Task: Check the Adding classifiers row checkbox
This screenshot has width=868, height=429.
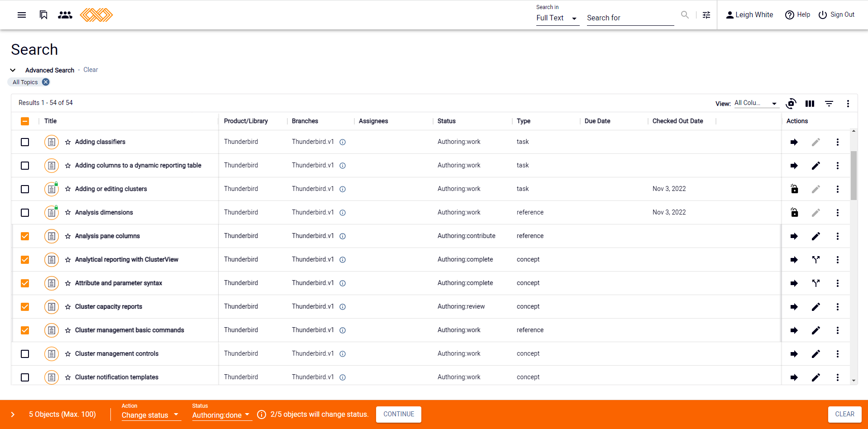Action: pos(25,142)
